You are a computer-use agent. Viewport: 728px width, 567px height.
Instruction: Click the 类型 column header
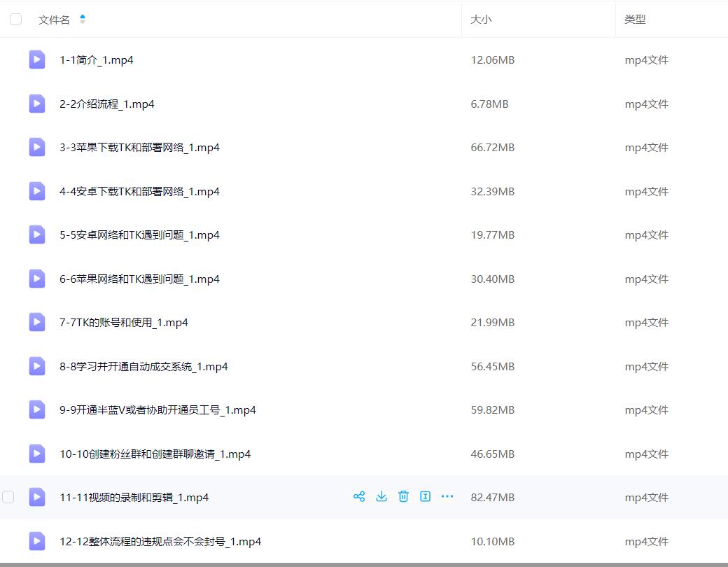(x=635, y=20)
